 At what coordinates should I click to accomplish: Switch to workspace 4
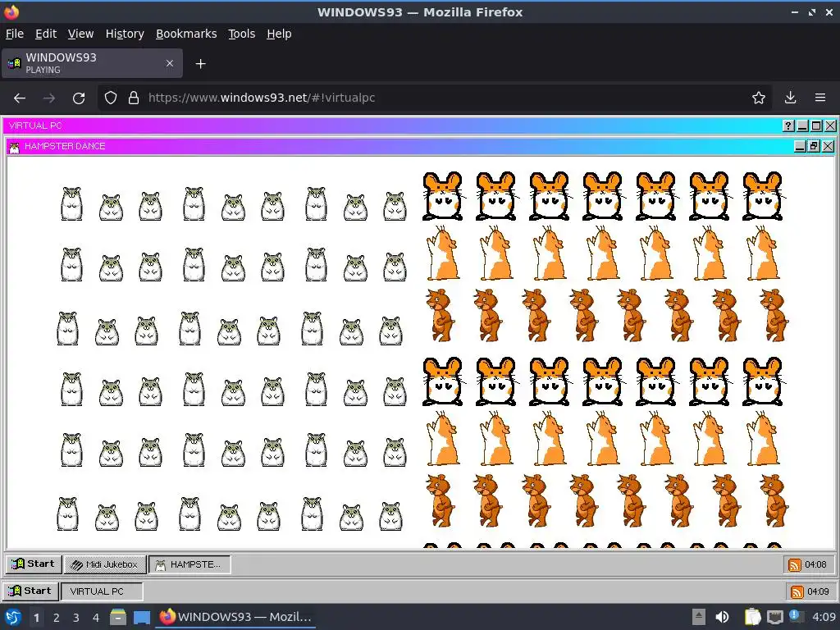tap(96, 618)
